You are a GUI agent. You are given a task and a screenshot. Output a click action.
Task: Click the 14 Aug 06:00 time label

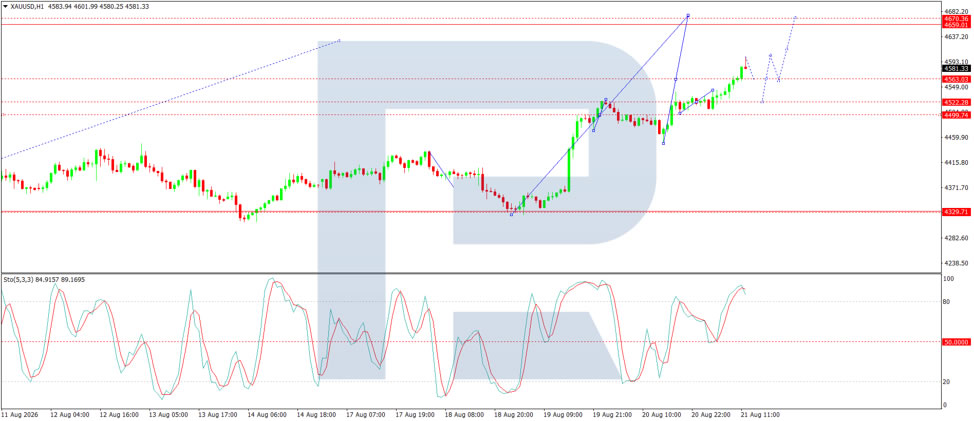[x=266, y=414]
